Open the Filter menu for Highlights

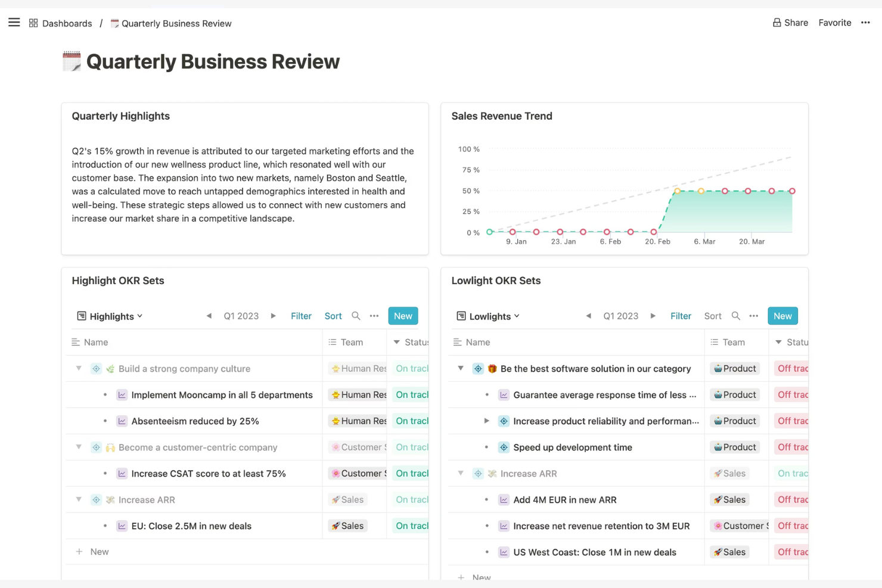tap(301, 316)
